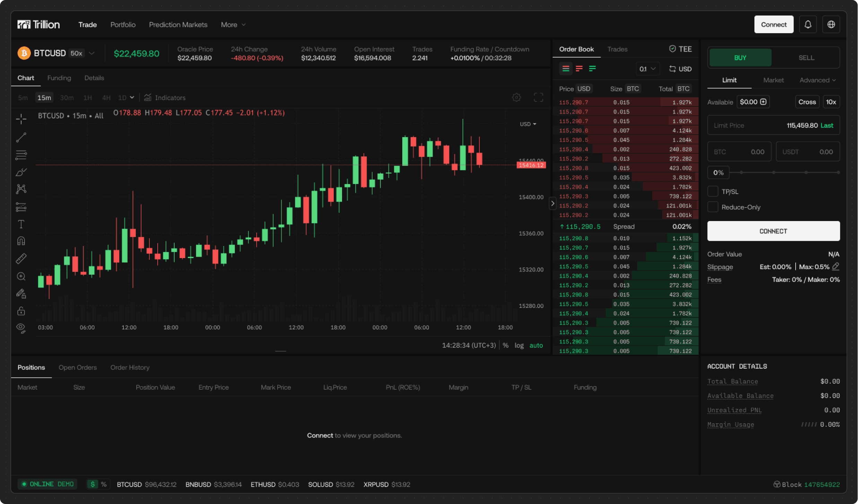Select the trend line drawing tool
Image resolution: width=858 pixels, height=504 pixels.
click(21, 137)
